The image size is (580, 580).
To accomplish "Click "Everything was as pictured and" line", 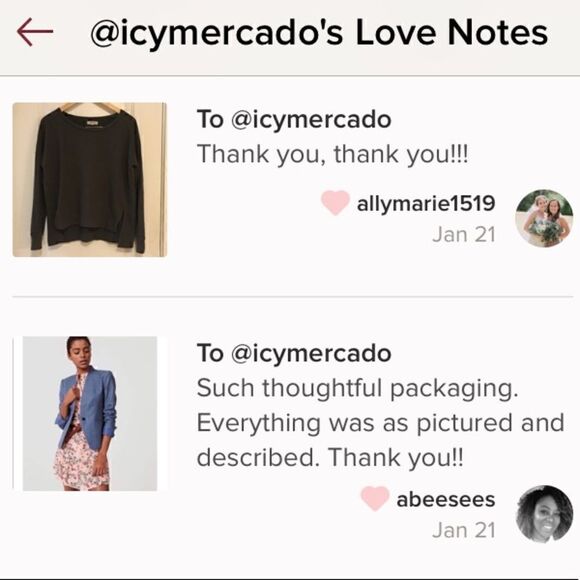I will [381, 422].
